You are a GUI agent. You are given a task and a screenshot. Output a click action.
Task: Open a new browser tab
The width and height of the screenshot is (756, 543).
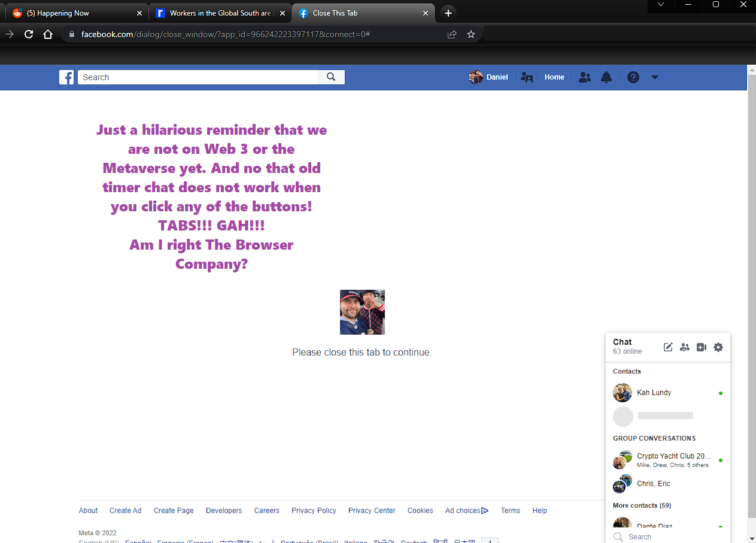pyautogui.click(x=448, y=13)
